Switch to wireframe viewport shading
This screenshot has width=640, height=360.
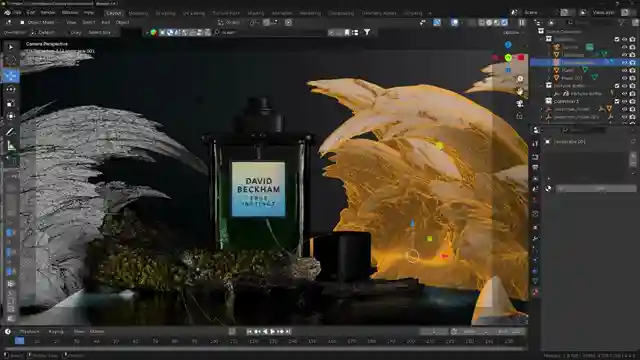[x=482, y=23]
